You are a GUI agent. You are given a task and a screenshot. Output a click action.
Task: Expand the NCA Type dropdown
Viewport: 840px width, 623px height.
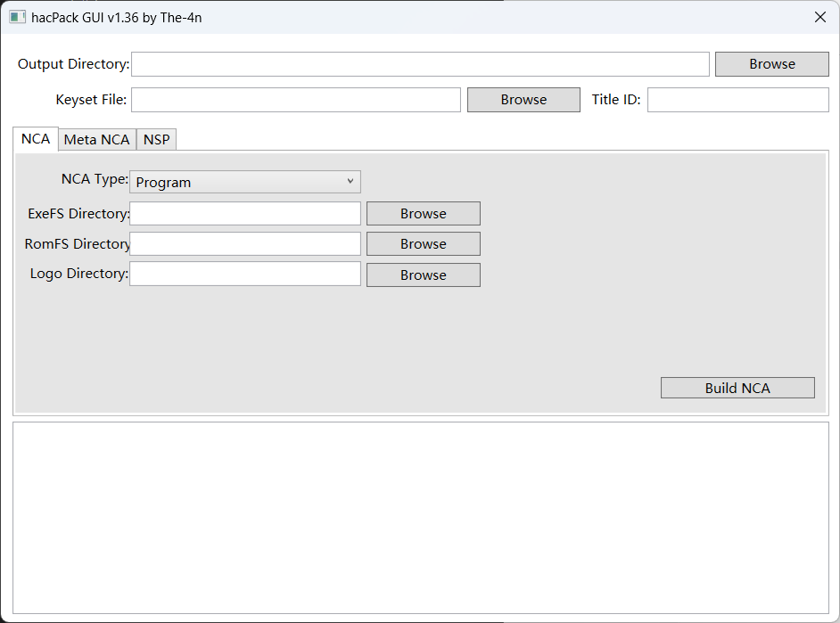click(245, 182)
